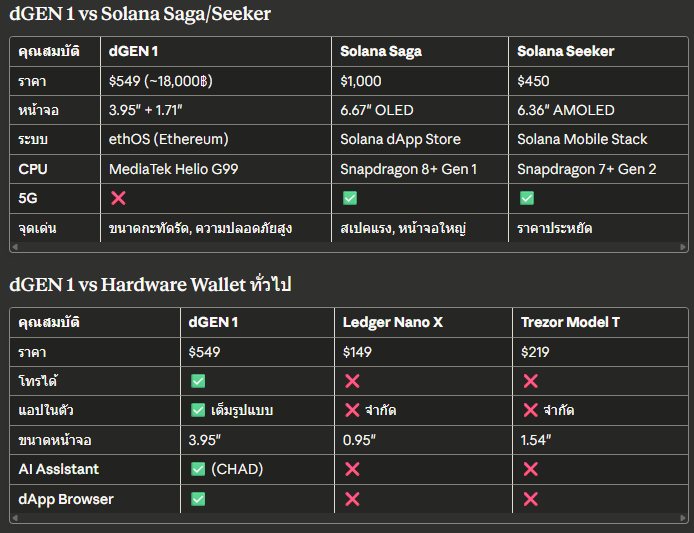Click the red cross beside จำกัด under Ledger Nano X
The height and width of the screenshot is (533, 694).
coord(351,410)
